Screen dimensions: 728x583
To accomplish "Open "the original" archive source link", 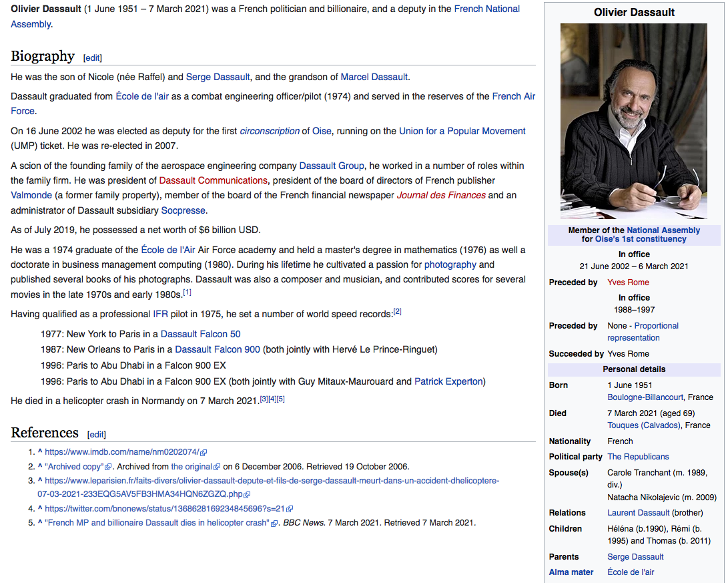I will click(192, 467).
